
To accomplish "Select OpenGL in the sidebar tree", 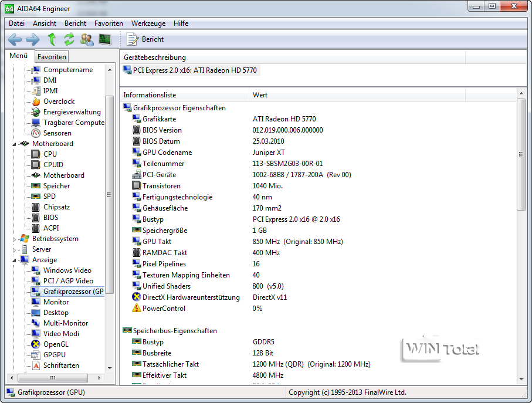I will pyautogui.click(x=56, y=344).
